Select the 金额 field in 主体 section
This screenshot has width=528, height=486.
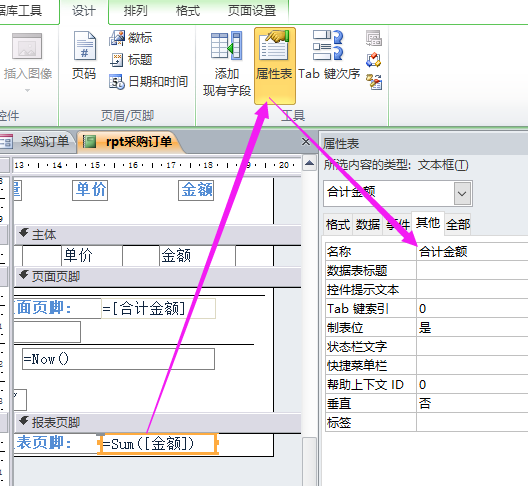(x=197, y=256)
